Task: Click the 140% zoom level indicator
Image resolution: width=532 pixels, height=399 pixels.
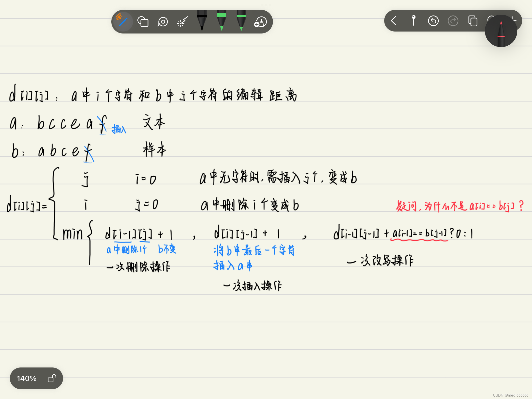Action: [x=27, y=378]
